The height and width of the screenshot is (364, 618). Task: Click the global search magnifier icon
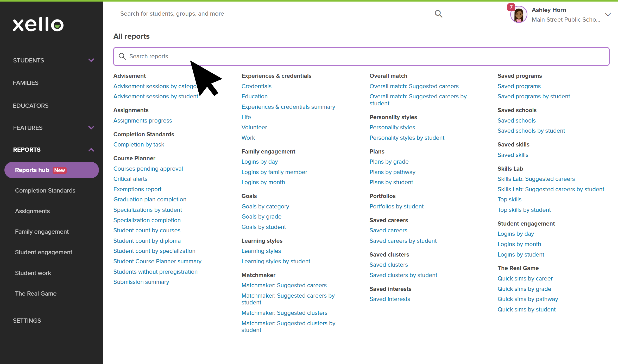[x=439, y=14]
